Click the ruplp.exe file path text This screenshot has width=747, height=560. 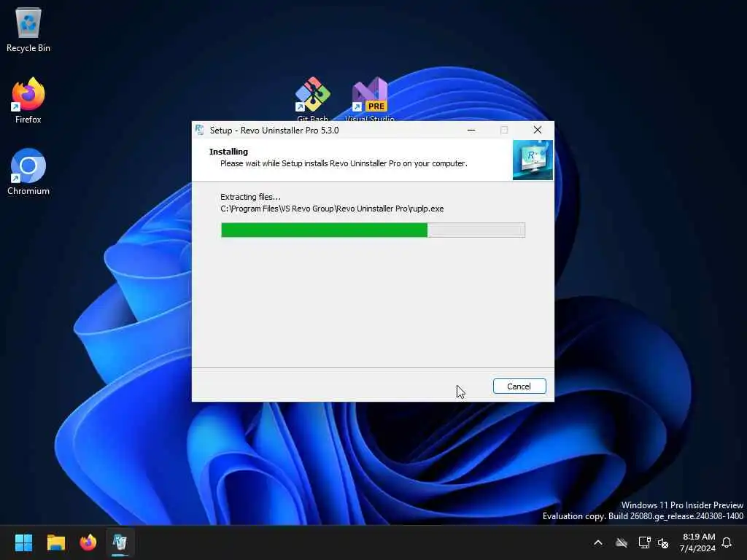click(x=332, y=209)
